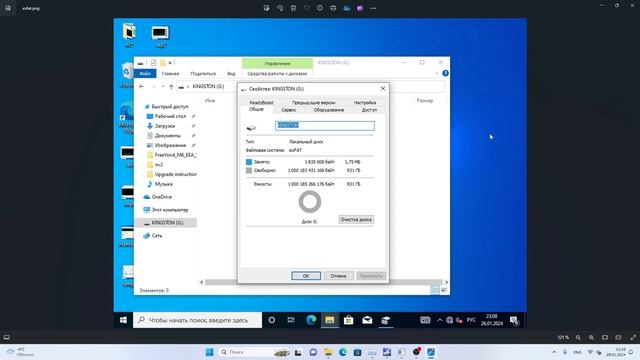Open Средства работы с дисками ribbon tab

click(x=277, y=73)
